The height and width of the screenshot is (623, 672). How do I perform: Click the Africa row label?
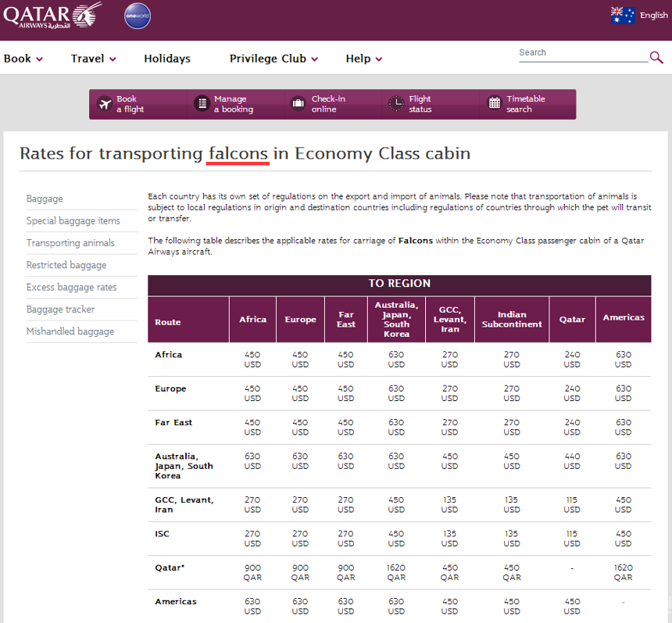pyautogui.click(x=169, y=355)
